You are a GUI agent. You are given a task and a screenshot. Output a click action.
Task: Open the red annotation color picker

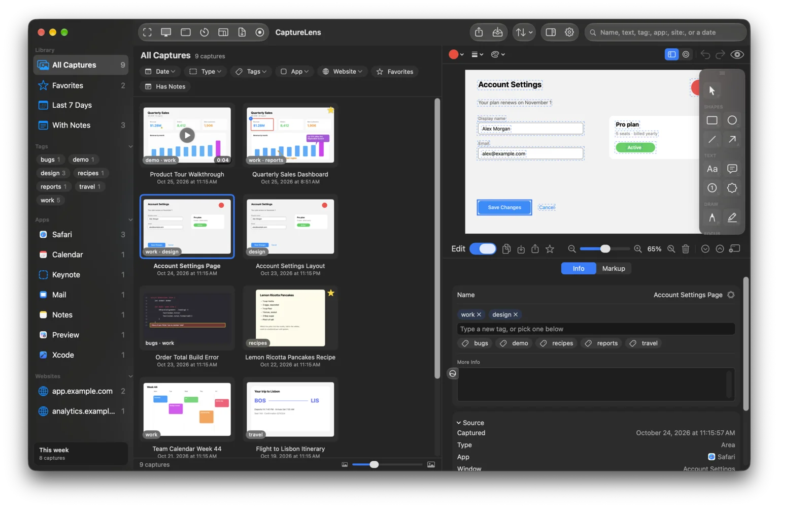[456, 54]
